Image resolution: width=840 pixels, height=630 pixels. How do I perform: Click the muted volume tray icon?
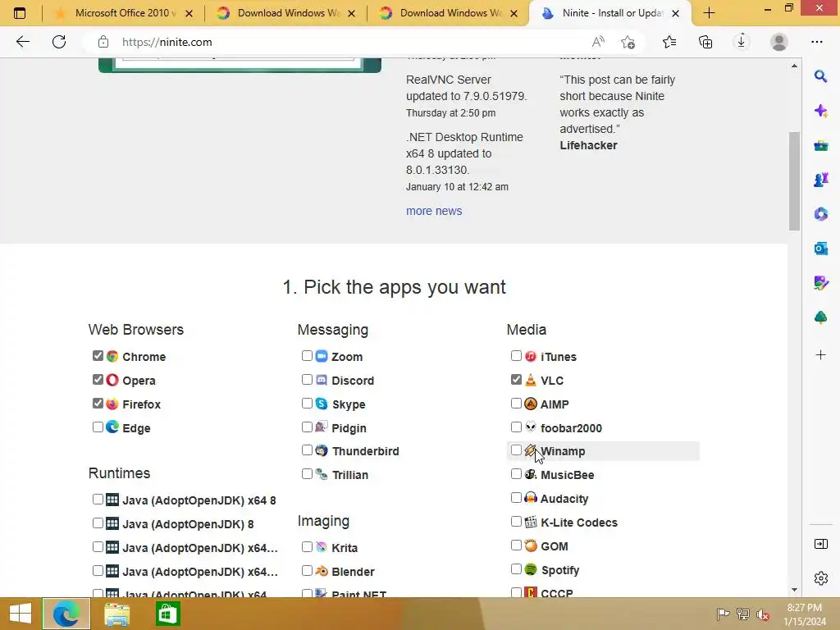[x=763, y=614]
